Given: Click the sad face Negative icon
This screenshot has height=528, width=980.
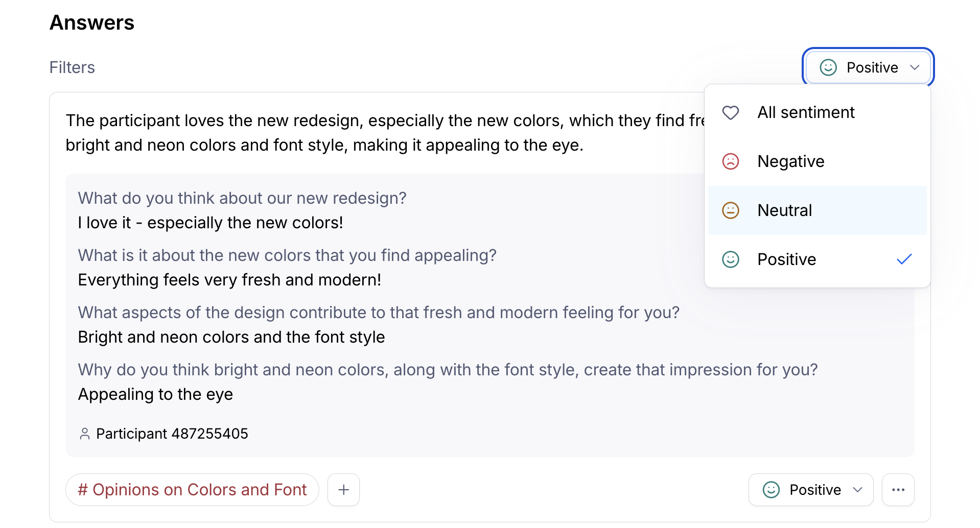Looking at the screenshot, I should tap(731, 161).
